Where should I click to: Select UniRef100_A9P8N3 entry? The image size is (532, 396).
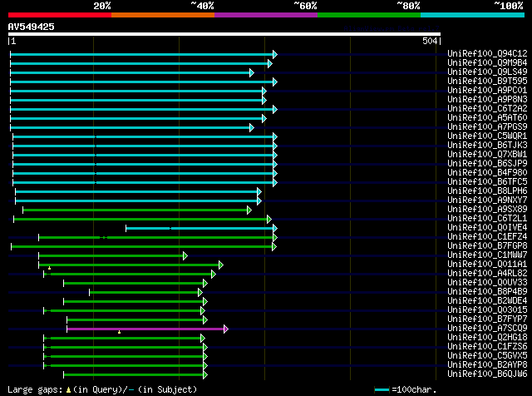click(487, 100)
